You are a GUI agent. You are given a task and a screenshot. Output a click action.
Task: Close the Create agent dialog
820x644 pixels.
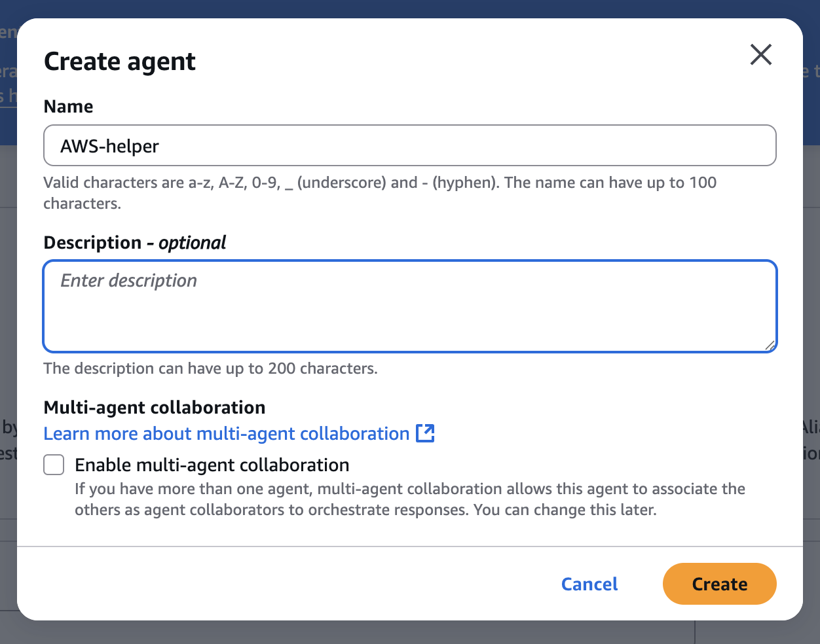pos(760,55)
